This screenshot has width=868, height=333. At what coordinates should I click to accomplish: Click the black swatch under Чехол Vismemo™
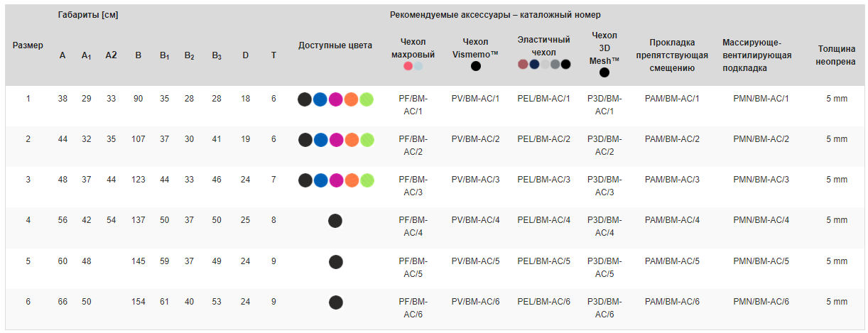(475, 66)
